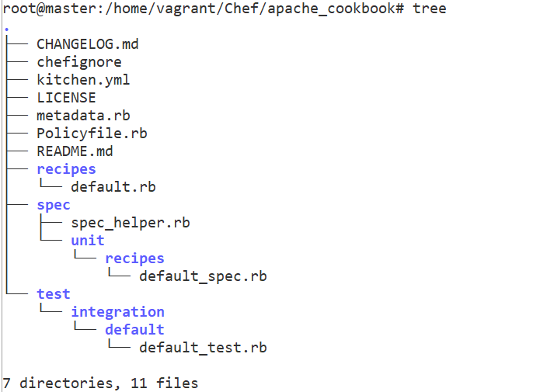533x392 pixels.
Task: Click the CHANGELOG.md file entry
Action: (88, 44)
